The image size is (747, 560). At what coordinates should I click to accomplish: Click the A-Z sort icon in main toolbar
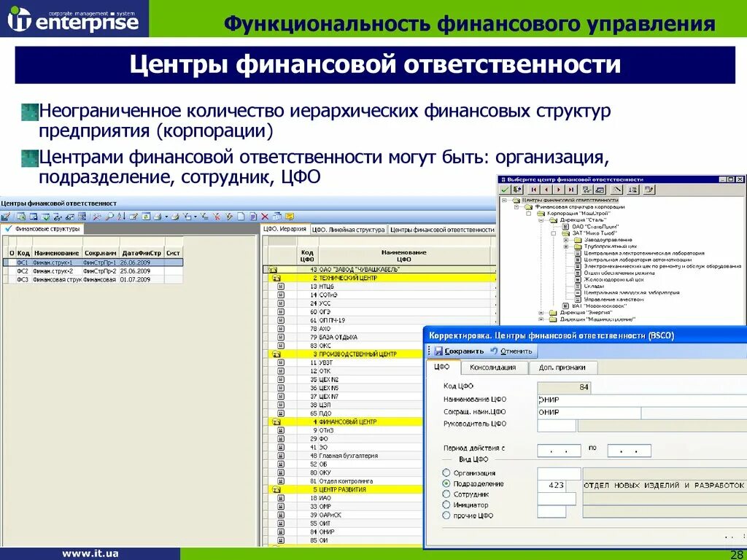point(121,217)
